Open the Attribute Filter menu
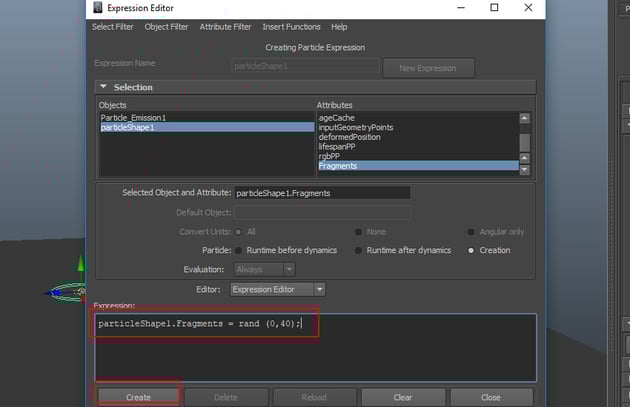The height and width of the screenshot is (407, 630). tap(225, 27)
